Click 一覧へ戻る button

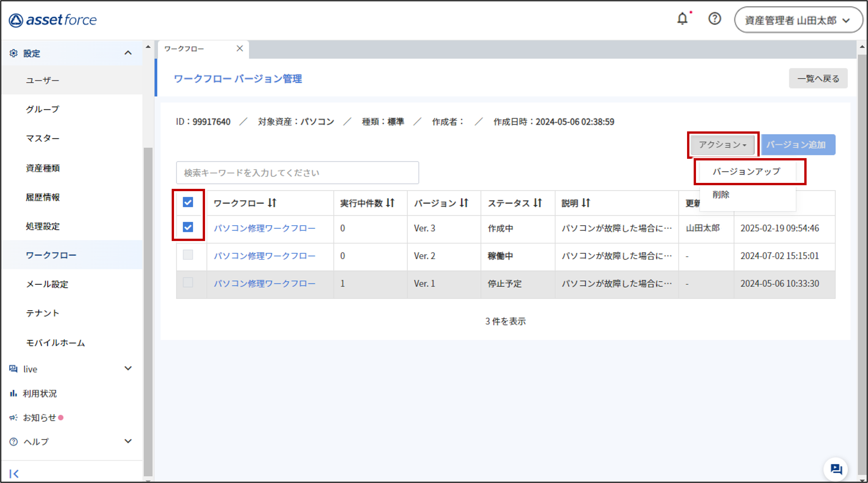(x=818, y=79)
